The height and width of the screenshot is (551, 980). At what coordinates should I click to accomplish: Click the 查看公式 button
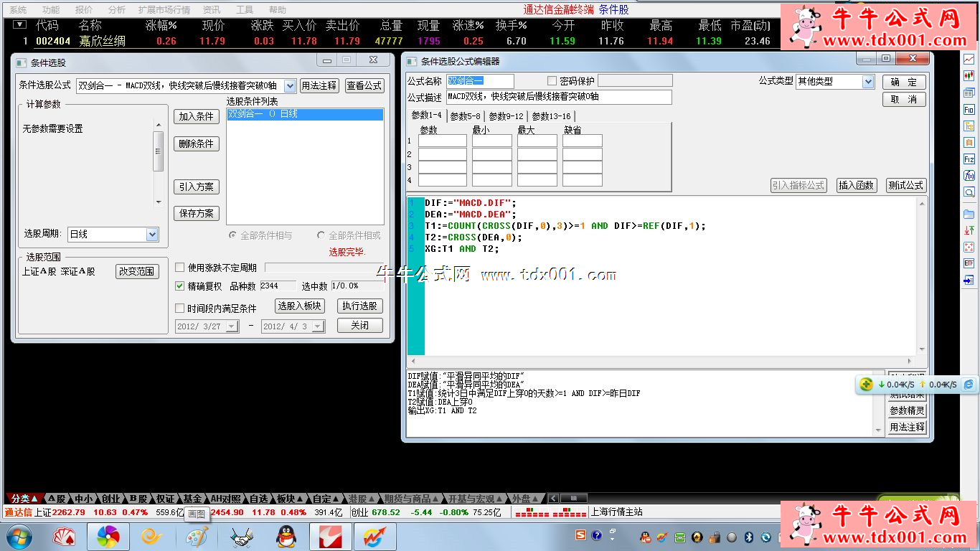364,86
